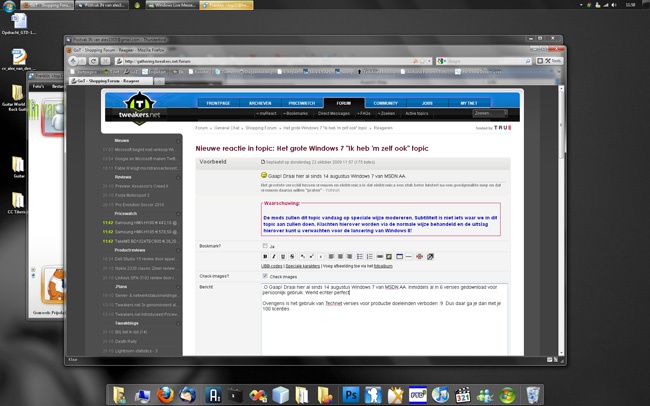
Task: Reload the page with Firefox reload button
Action: (94, 61)
